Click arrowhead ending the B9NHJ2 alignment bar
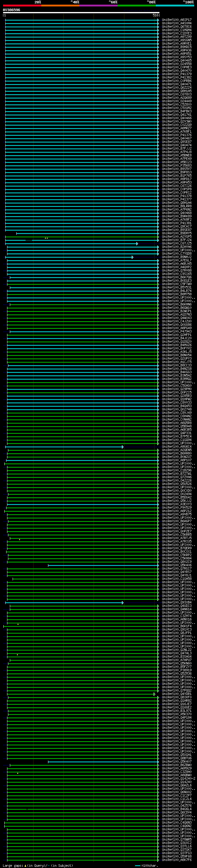 pyautogui.click(x=132, y=257)
